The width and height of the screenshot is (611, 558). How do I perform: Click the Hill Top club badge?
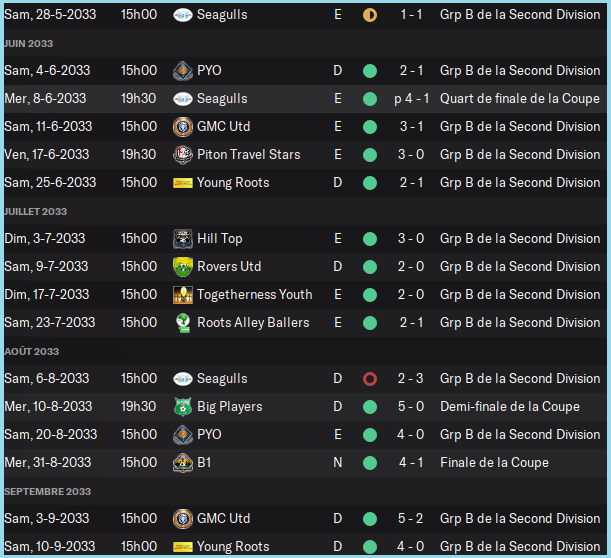click(x=182, y=239)
